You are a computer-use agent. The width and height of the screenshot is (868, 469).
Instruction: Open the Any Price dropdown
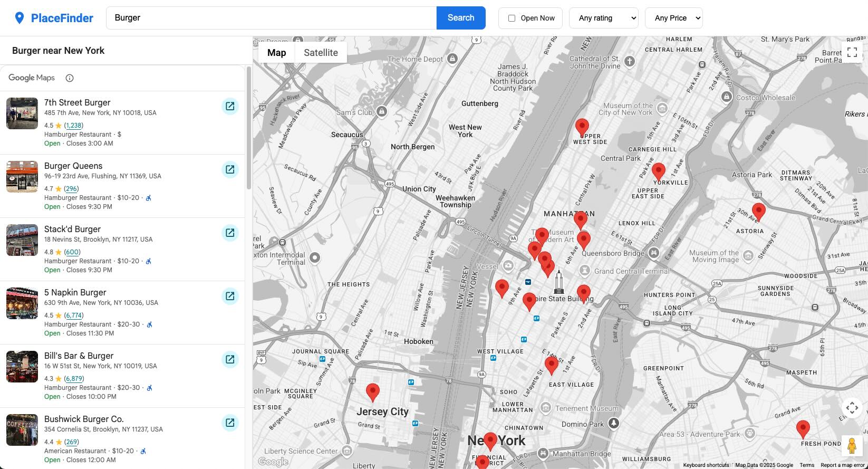point(673,18)
